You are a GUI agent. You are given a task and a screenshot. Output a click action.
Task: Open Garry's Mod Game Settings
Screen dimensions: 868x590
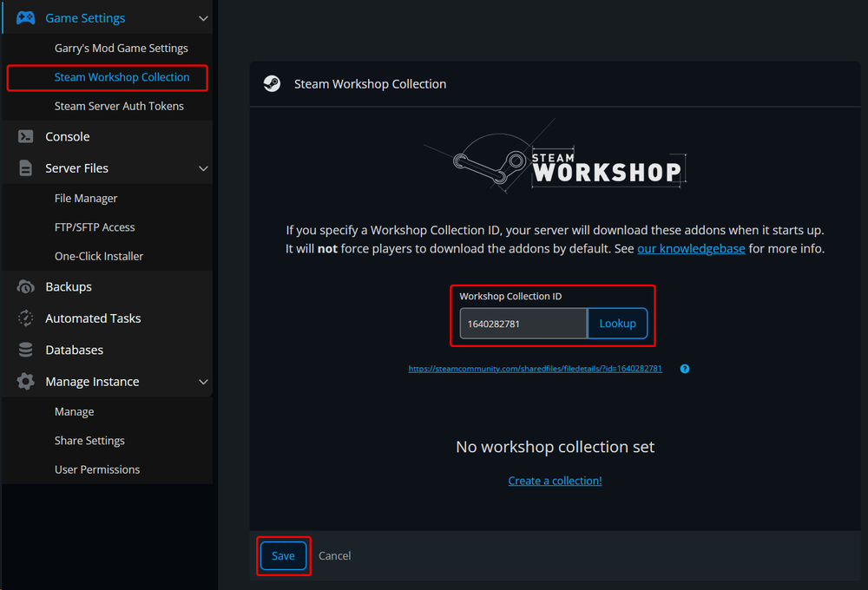click(122, 48)
